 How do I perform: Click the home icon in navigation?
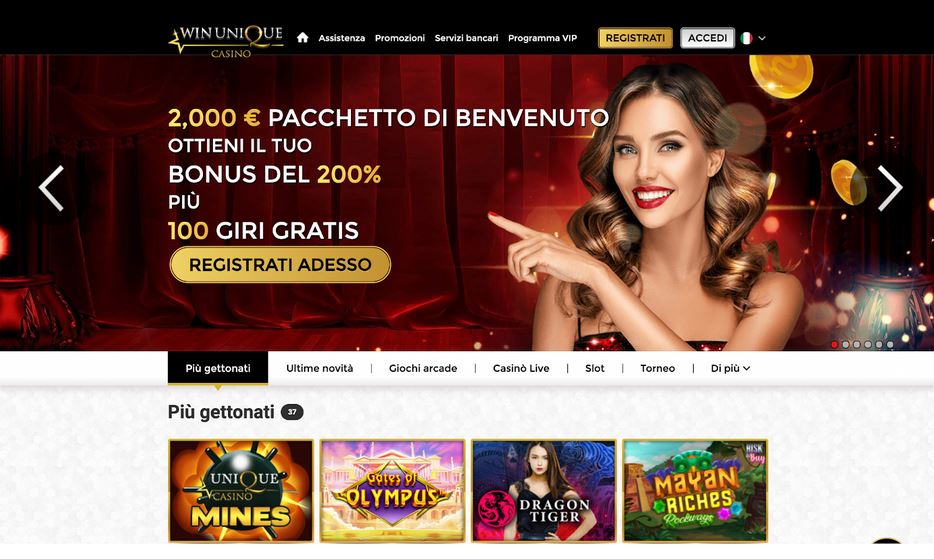click(303, 38)
